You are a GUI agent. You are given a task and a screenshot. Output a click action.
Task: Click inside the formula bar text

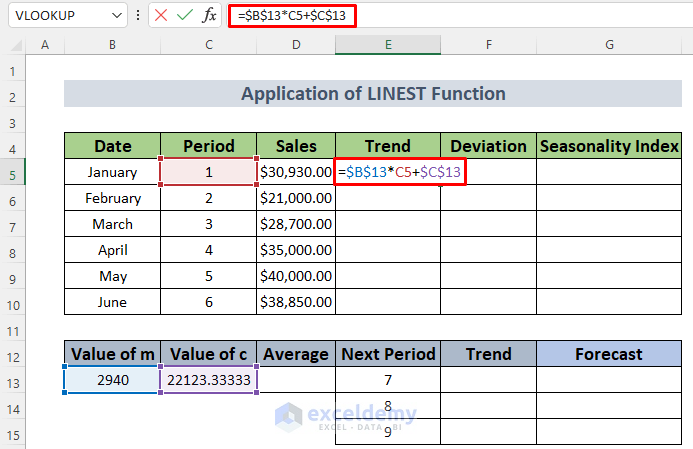(x=450, y=16)
